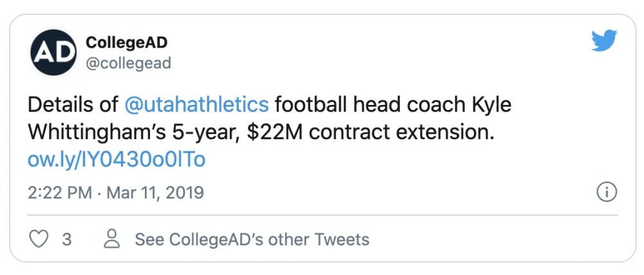
Task: Click 'football head coach' tweet text
Action: [x=368, y=104]
